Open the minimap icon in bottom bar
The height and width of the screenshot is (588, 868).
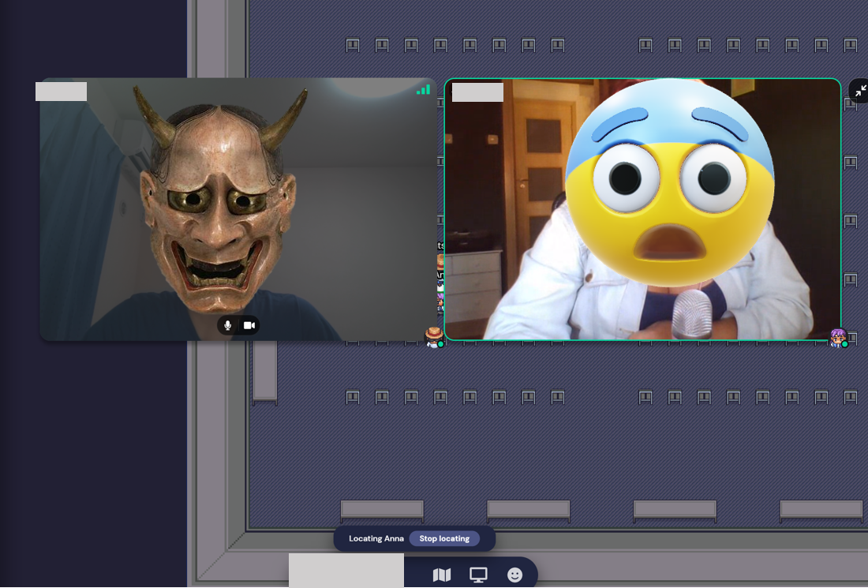[441, 575]
